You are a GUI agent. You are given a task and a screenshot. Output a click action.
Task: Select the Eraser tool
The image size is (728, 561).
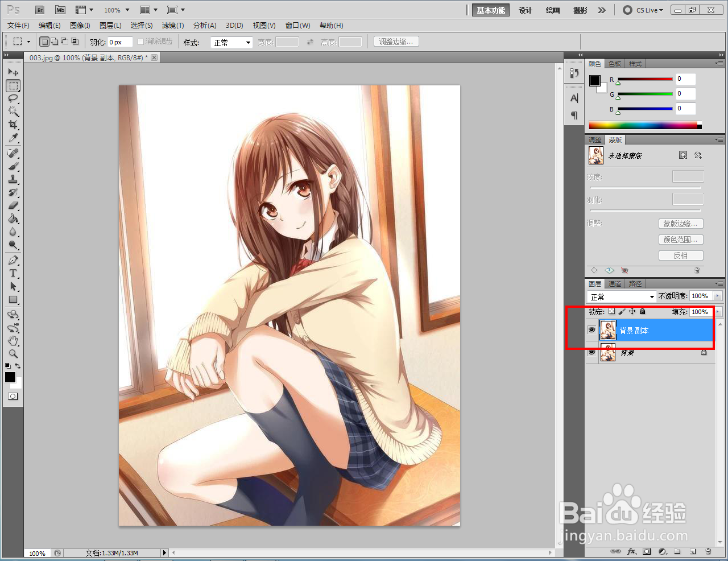pos(13,206)
